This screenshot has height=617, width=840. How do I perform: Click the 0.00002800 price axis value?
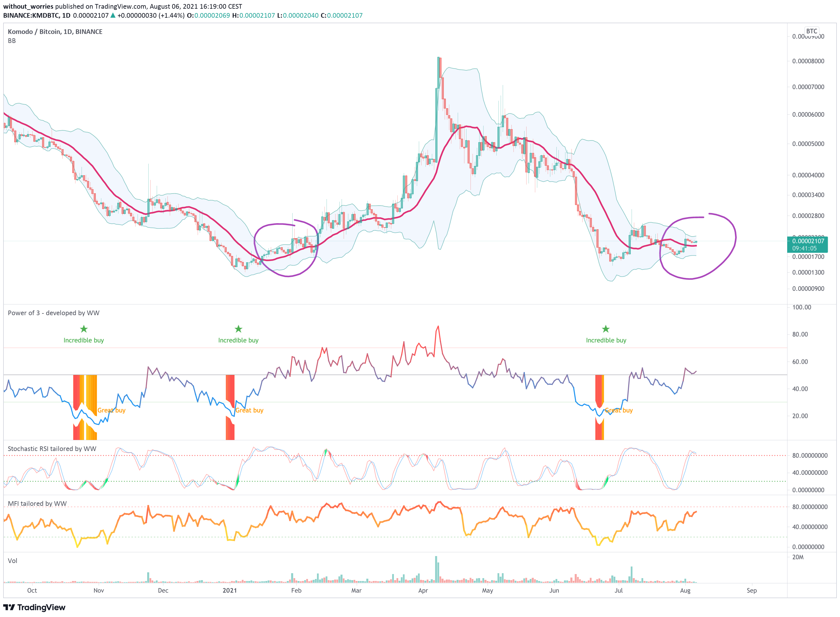click(x=808, y=216)
